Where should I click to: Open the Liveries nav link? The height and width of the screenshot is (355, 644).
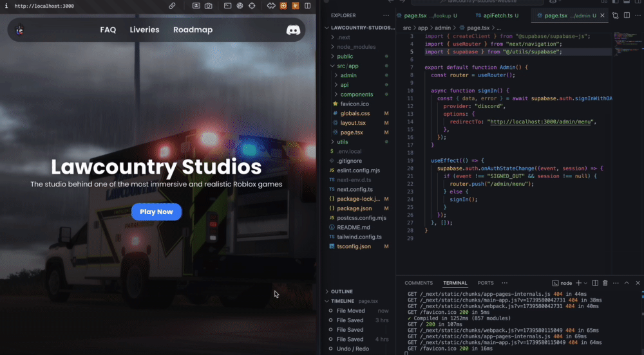(x=144, y=30)
